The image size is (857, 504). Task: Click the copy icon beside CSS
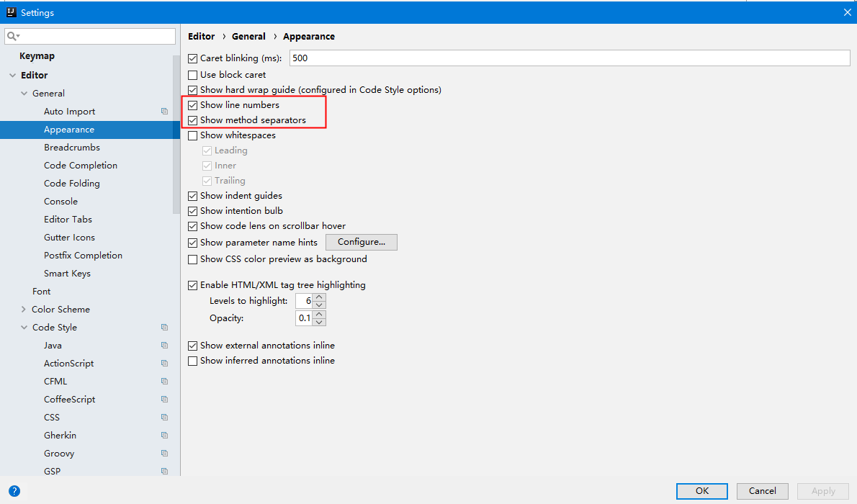point(164,417)
